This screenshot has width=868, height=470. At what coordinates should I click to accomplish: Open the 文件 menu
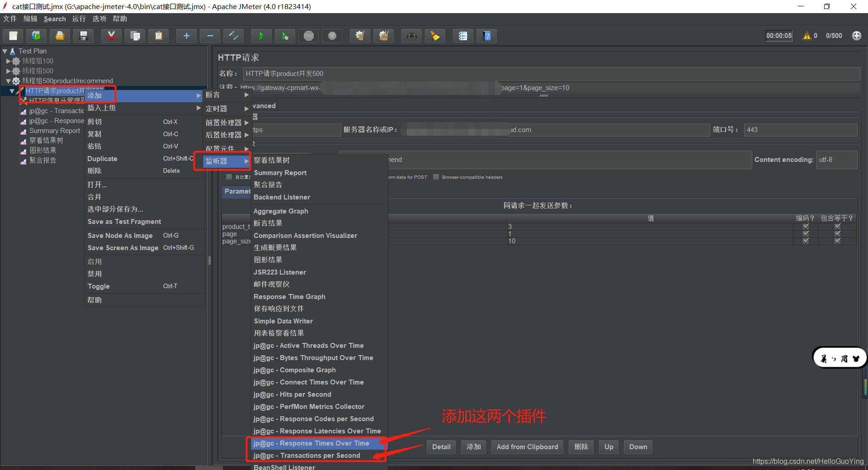(10, 19)
